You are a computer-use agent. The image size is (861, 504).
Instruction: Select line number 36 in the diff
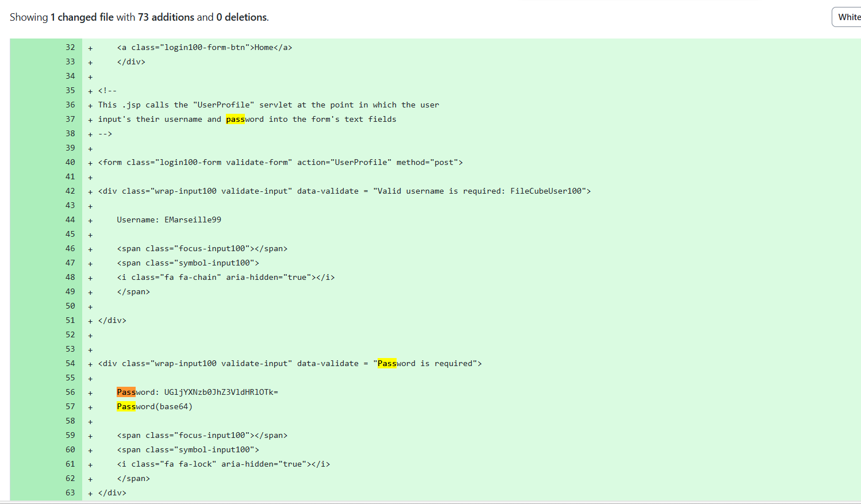[70, 105]
